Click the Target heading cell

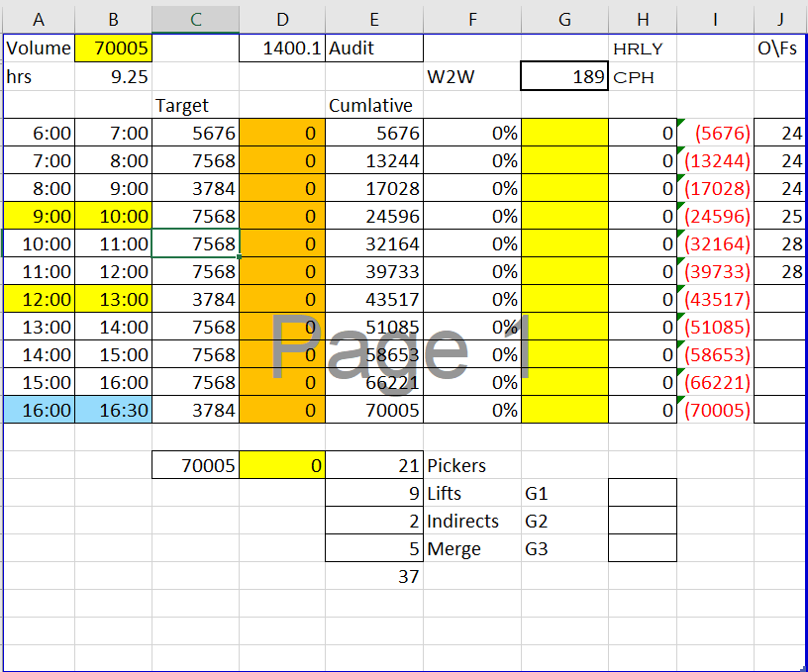click(195, 105)
